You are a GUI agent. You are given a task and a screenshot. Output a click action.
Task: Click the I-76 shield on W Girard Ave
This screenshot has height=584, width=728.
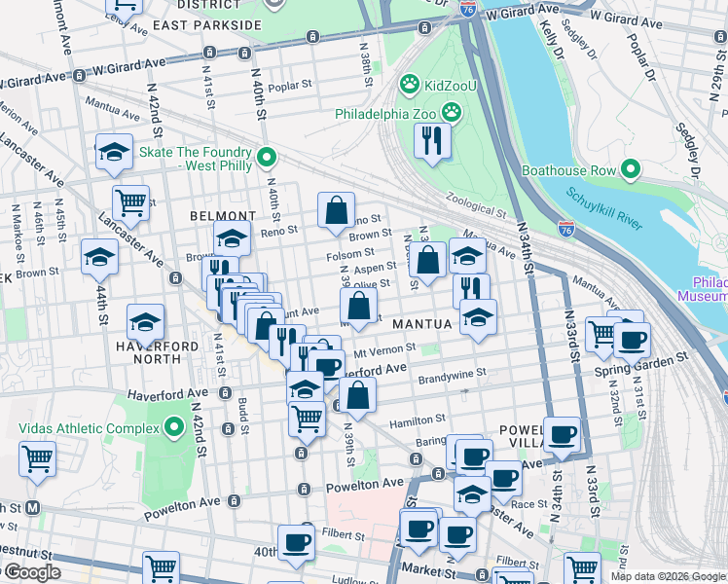pos(467,9)
